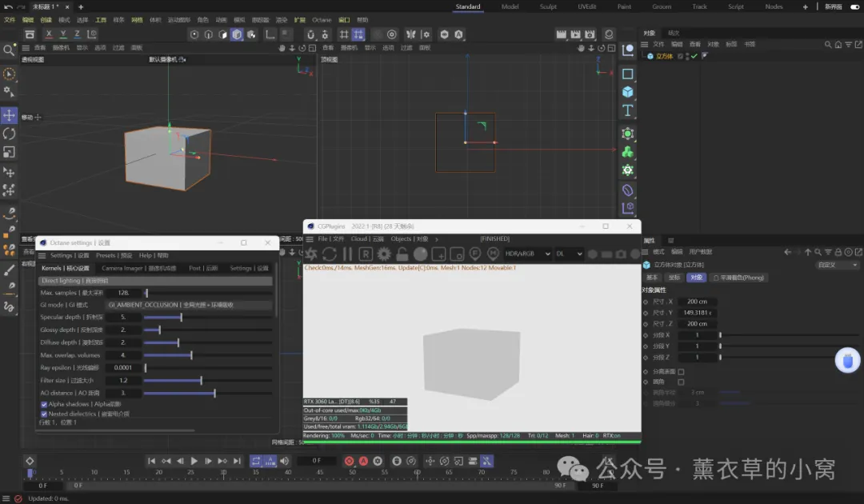Open the Camera Imager tab in Octane settings
The height and width of the screenshot is (504, 864).
click(139, 268)
